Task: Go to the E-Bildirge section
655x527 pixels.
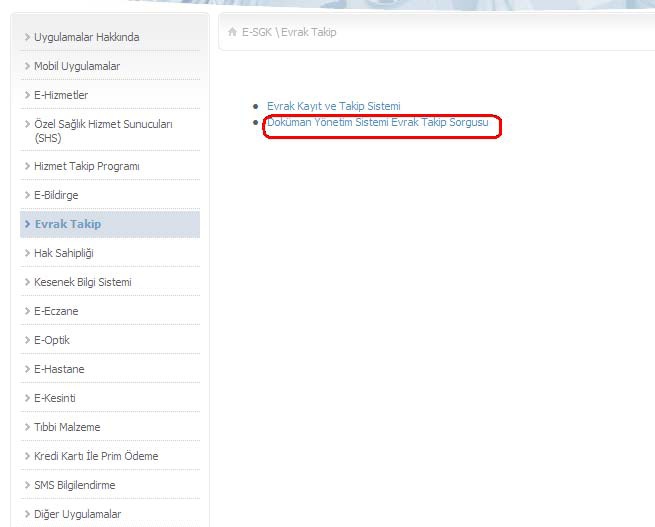Action: [x=56, y=195]
